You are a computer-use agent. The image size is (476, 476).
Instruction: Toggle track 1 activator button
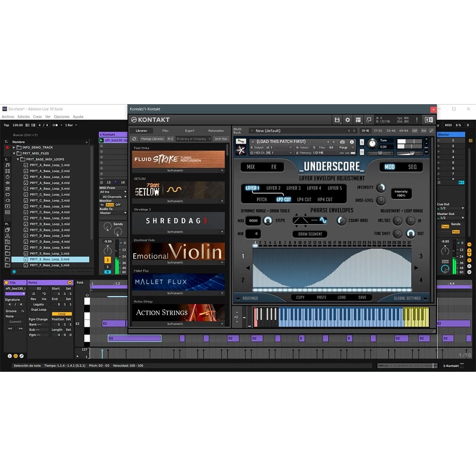107,260
